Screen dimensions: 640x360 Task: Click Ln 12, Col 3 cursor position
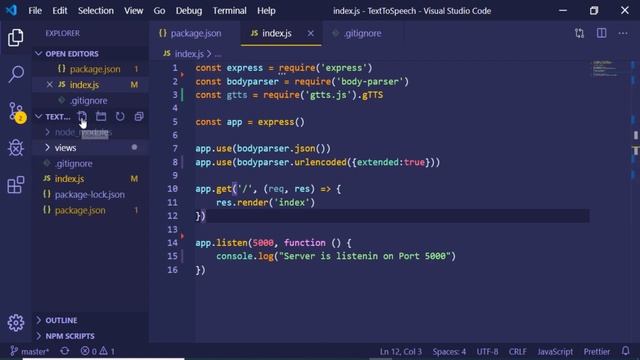pos(401,351)
